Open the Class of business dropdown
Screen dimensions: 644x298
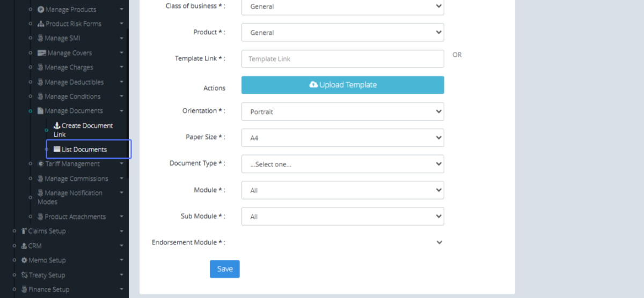coord(342,6)
